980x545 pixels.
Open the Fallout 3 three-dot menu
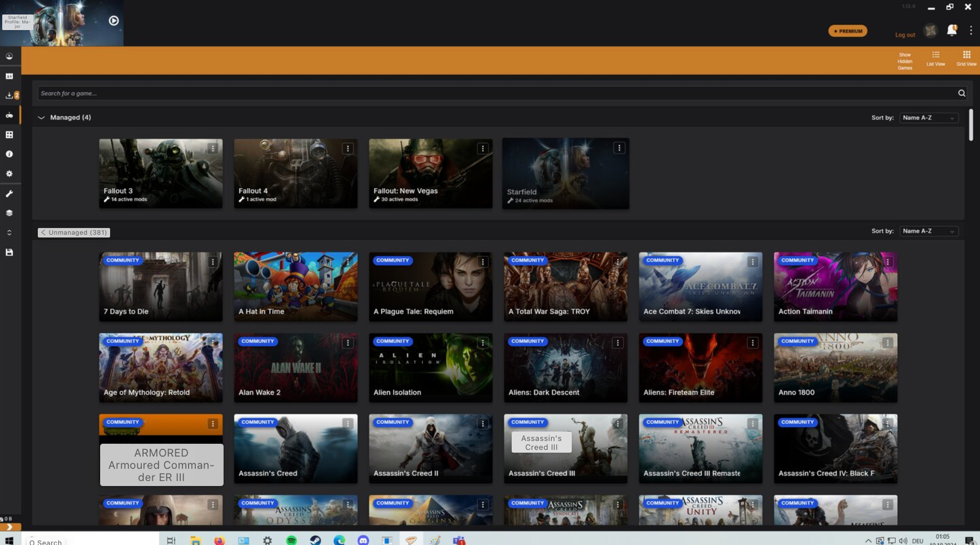click(x=213, y=148)
